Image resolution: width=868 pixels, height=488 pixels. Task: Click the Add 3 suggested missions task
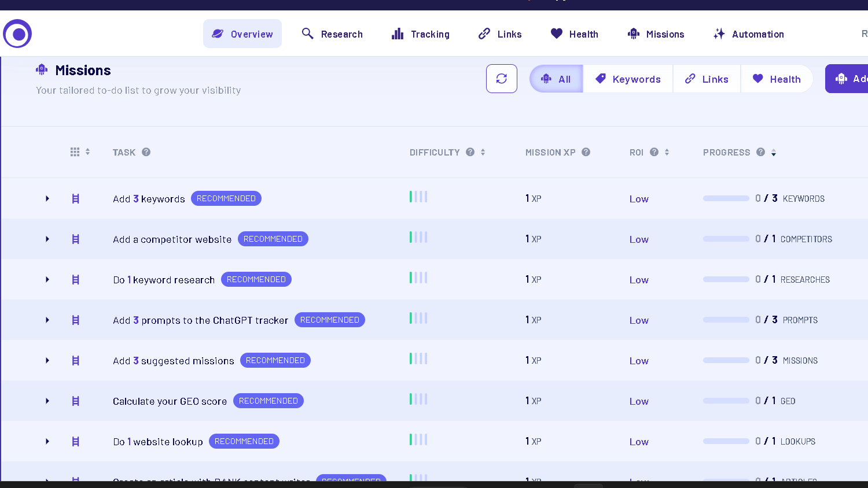click(x=174, y=361)
